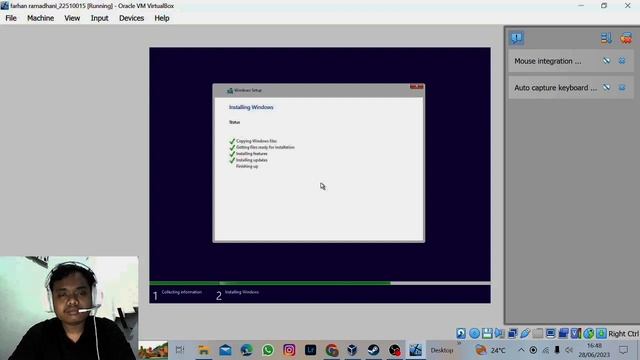Open Google Chrome from the taskbar
This screenshot has width=640, height=360.
point(332,350)
